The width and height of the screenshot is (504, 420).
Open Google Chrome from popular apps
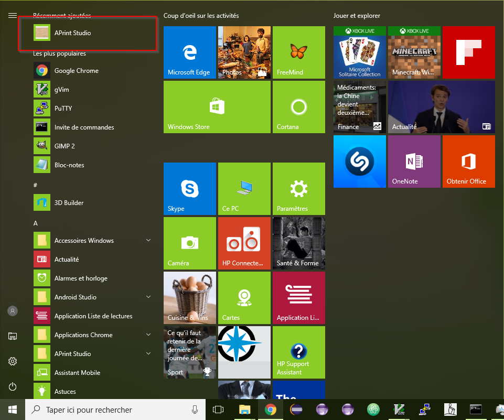pos(77,71)
